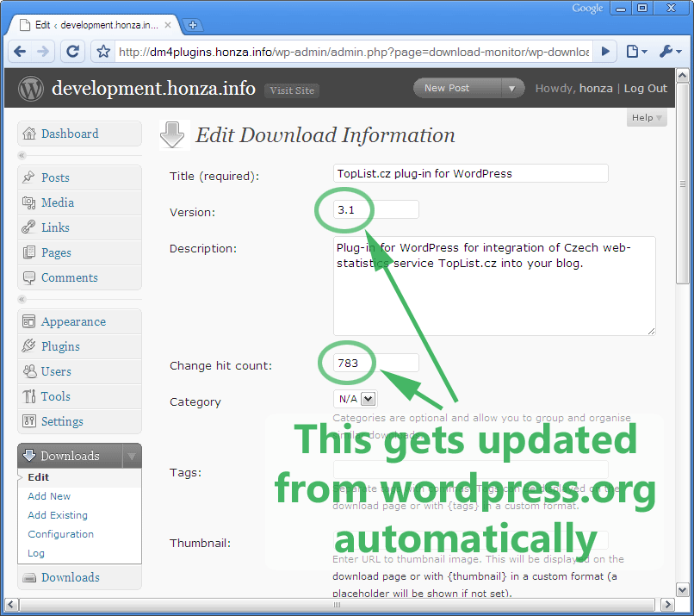The width and height of the screenshot is (694, 616).
Task: Click the Downloads arrow icon in the expanded header
Action: point(29,455)
